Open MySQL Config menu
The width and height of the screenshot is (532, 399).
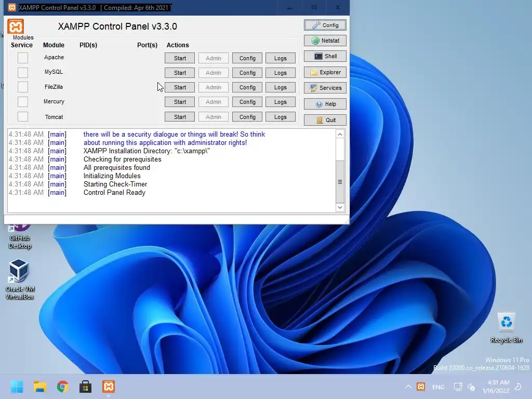click(x=247, y=73)
